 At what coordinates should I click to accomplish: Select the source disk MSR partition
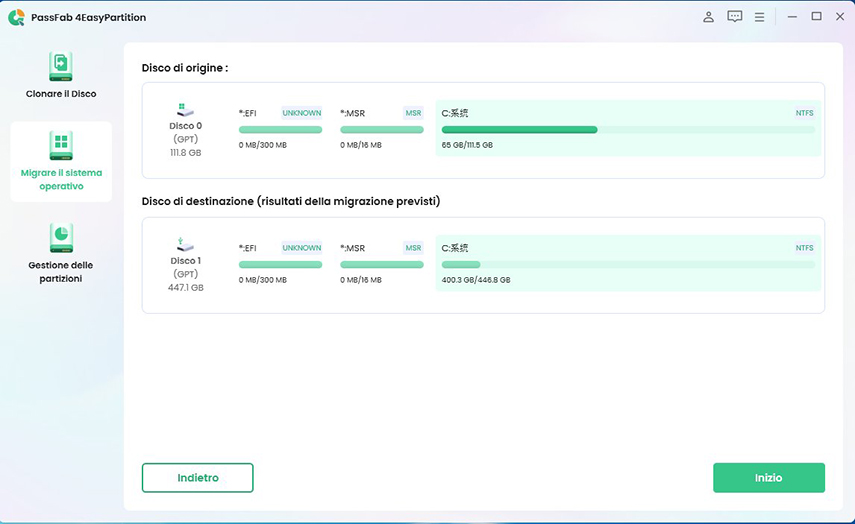382,128
